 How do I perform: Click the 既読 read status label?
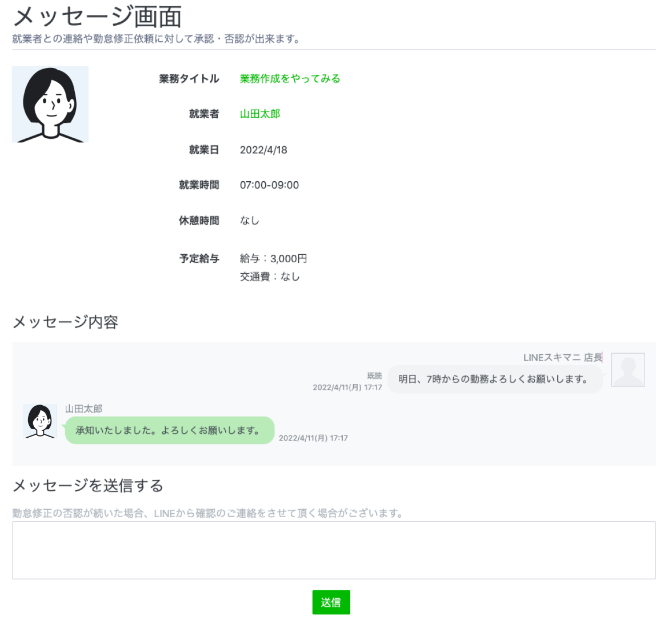(374, 376)
